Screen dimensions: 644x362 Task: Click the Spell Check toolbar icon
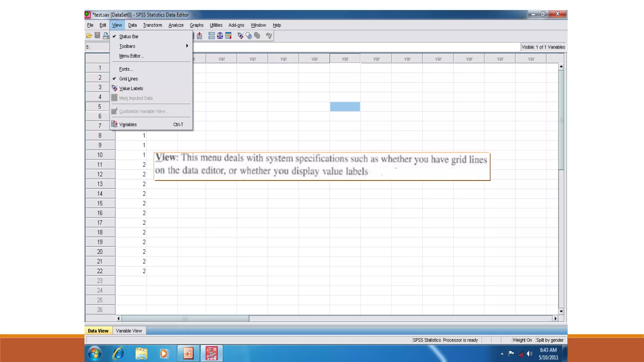coord(269,36)
